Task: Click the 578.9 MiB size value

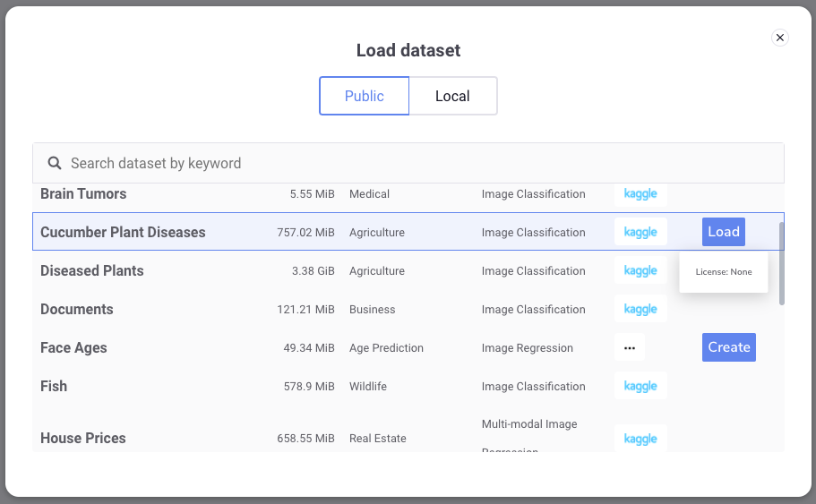Action: (x=309, y=387)
